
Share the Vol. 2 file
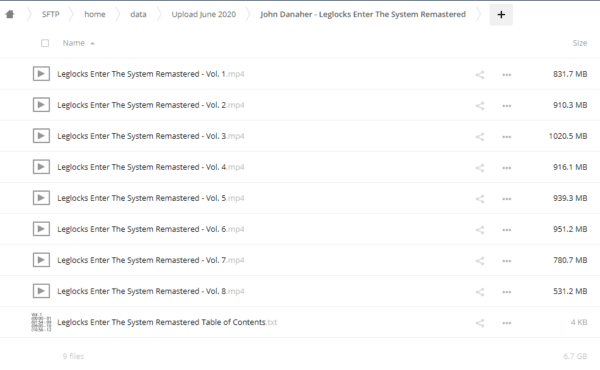[480, 106]
